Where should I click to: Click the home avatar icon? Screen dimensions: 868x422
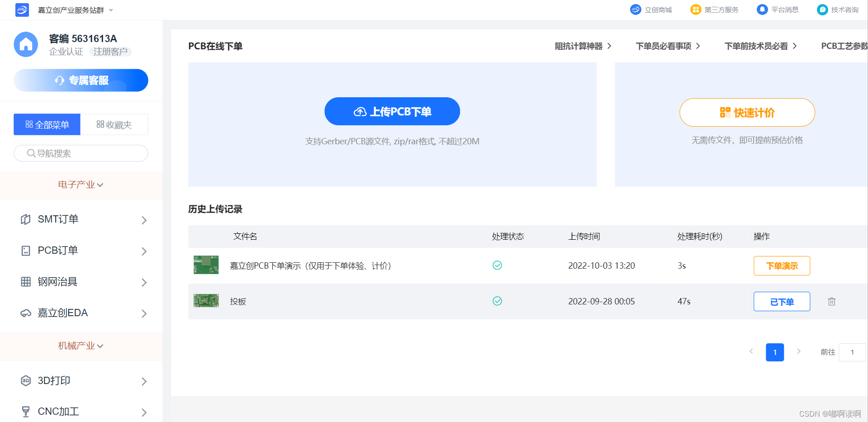(26, 44)
